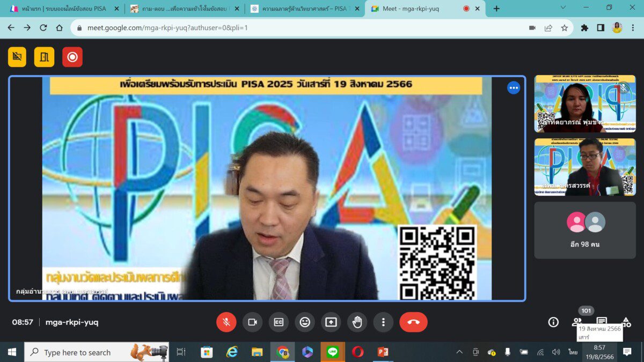The width and height of the screenshot is (644, 362).
Task: Open the LINE app on taskbar
Action: (x=333, y=352)
